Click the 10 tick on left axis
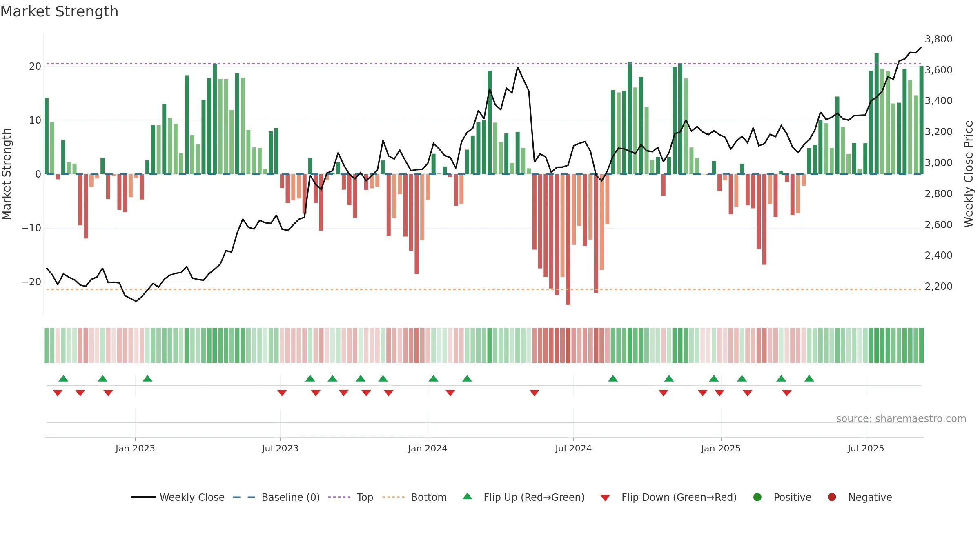This screenshot has width=980, height=551. (x=35, y=120)
